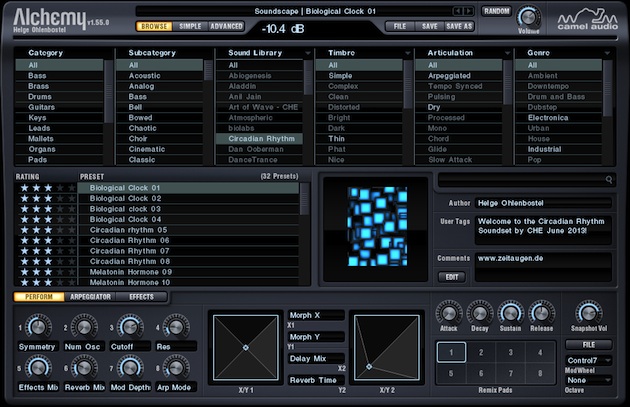Screen dimensions: 630x407
Task: Open the Articulation column dropdown arrow
Action: [x=507, y=53]
